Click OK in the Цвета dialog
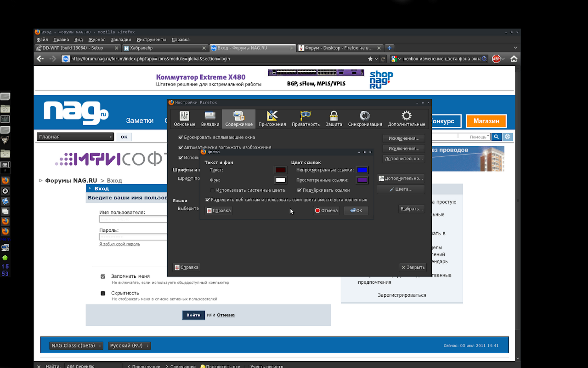Image resolution: width=588 pixels, height=368 pixels. (x=356, y=211)
